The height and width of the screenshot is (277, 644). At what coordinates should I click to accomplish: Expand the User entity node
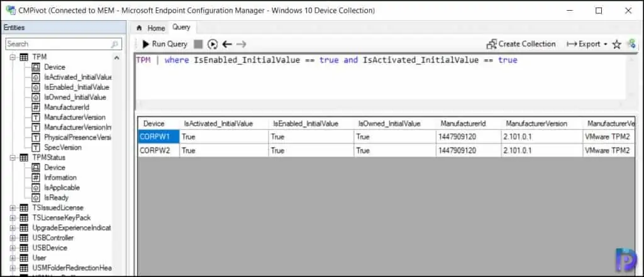tap(13, 258)
